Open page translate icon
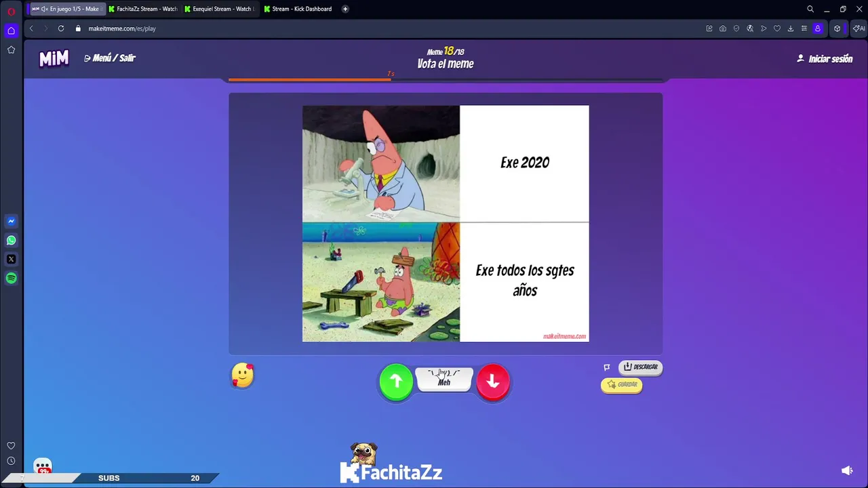Image resolution: width=868 pixels, height=488 pixels. (750, 28)
